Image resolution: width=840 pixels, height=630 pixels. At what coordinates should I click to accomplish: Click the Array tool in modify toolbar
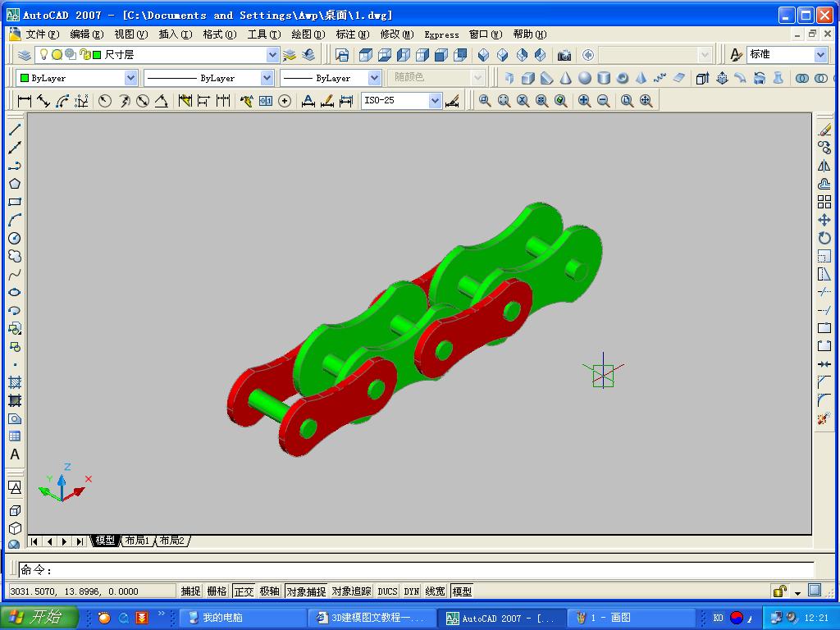click(x=824, y=202)
